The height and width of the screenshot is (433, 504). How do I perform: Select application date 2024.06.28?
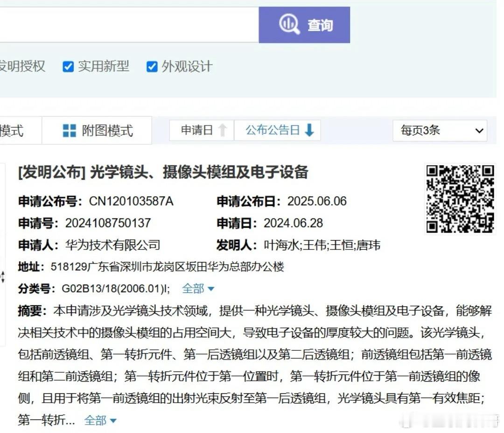pos(293,223)
